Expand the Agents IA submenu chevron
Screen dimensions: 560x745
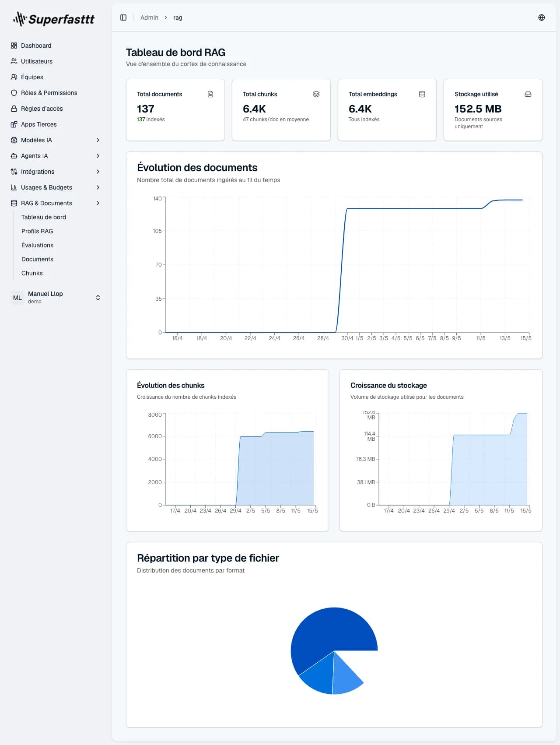[x=98, y=156]
